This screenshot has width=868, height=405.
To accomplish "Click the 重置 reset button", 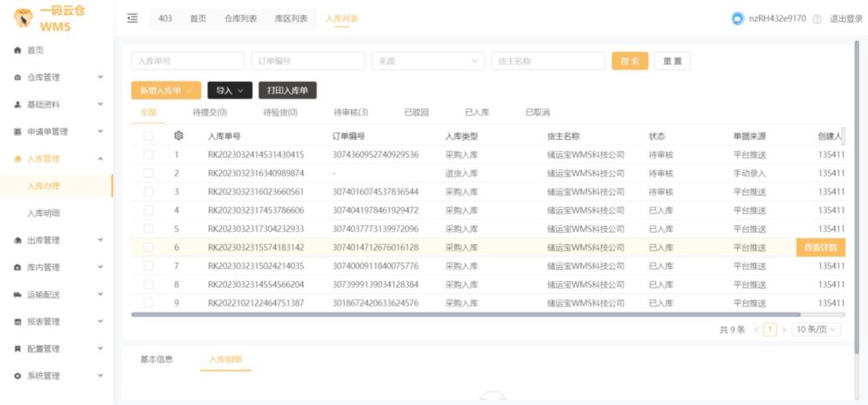I will [x=673, y=61].
